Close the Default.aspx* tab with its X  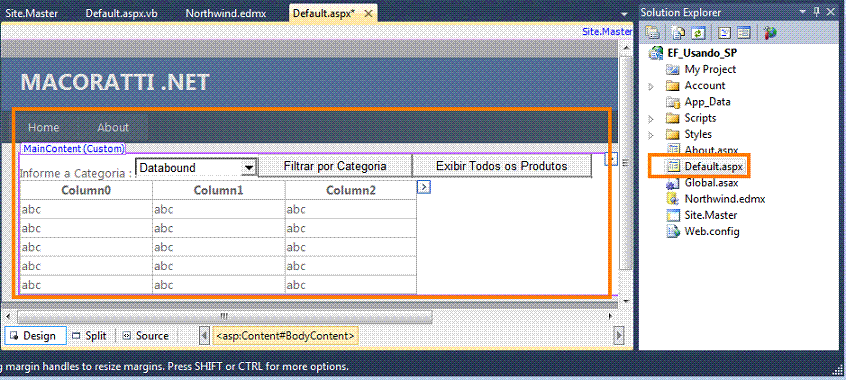(369, 13)
